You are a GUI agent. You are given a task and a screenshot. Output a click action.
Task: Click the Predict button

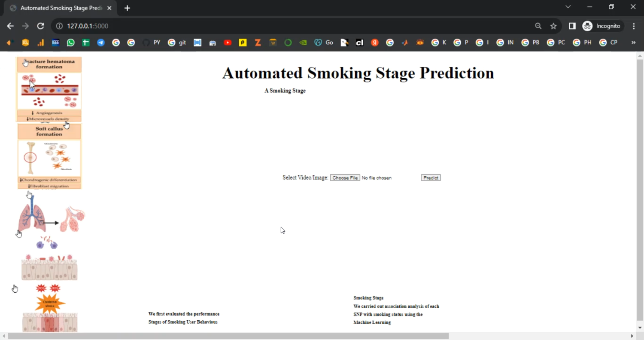click(x=431, y=178)
